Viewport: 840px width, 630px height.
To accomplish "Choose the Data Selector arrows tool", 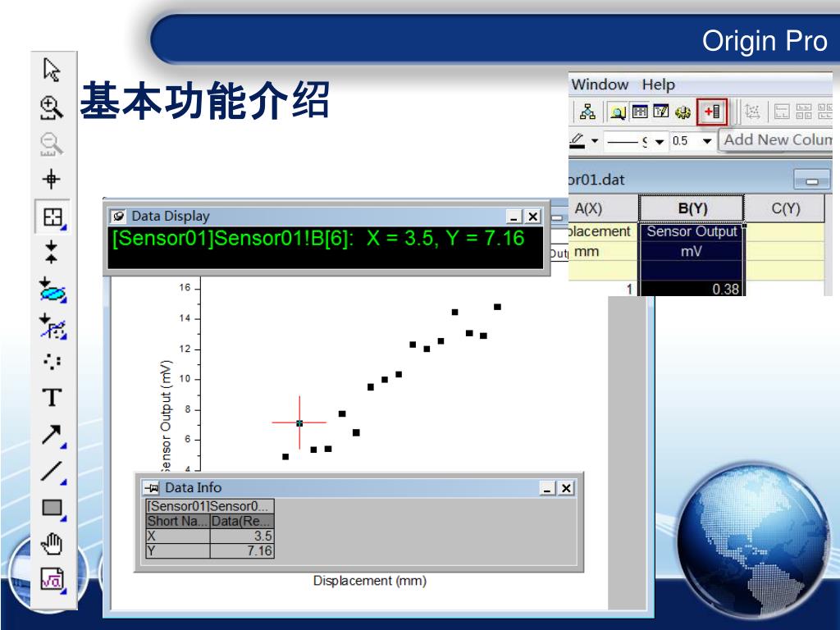I will [x=51, y=252].
